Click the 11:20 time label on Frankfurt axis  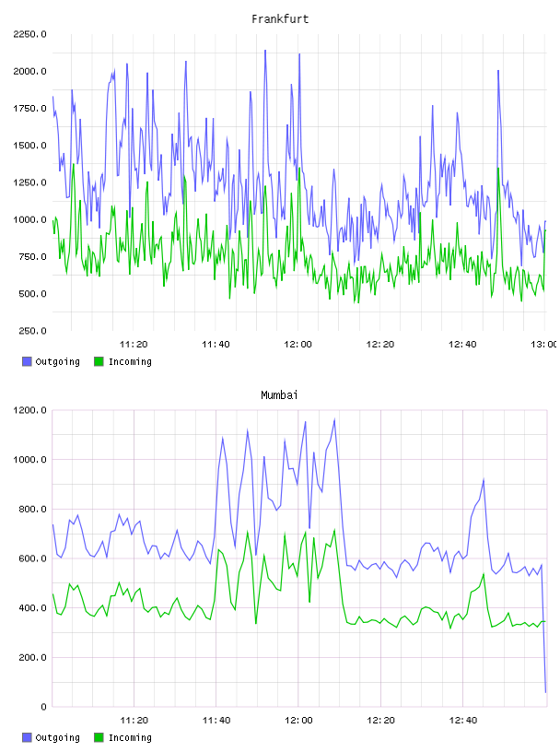(134, 345)
